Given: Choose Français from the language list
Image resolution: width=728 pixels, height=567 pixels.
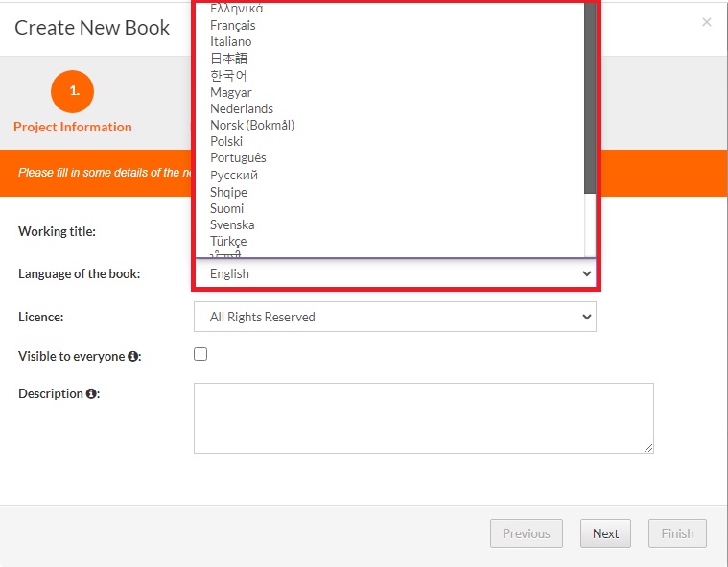Looking at the screenshot, I should click(x=233, y=25).
